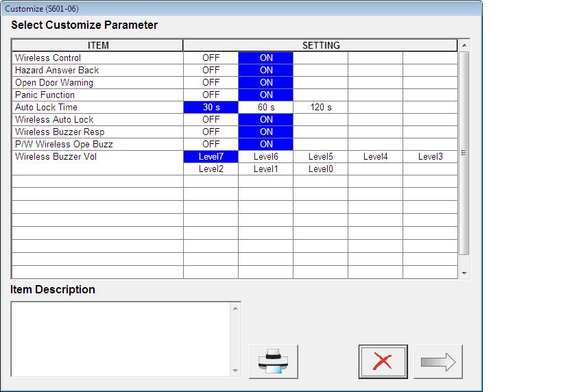
Task: Select Level3 buzzer volume
Action: pos(430,157)
